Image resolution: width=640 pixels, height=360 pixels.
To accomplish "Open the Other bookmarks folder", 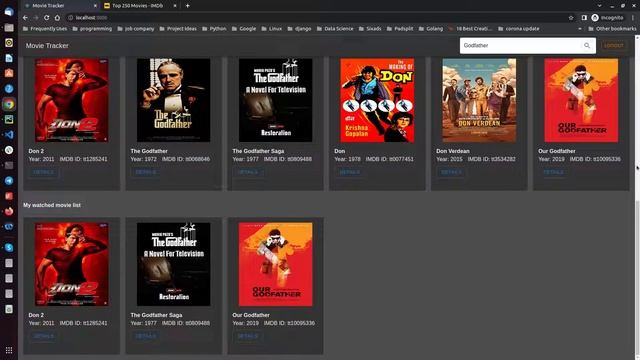I will [x=612, y=29].
